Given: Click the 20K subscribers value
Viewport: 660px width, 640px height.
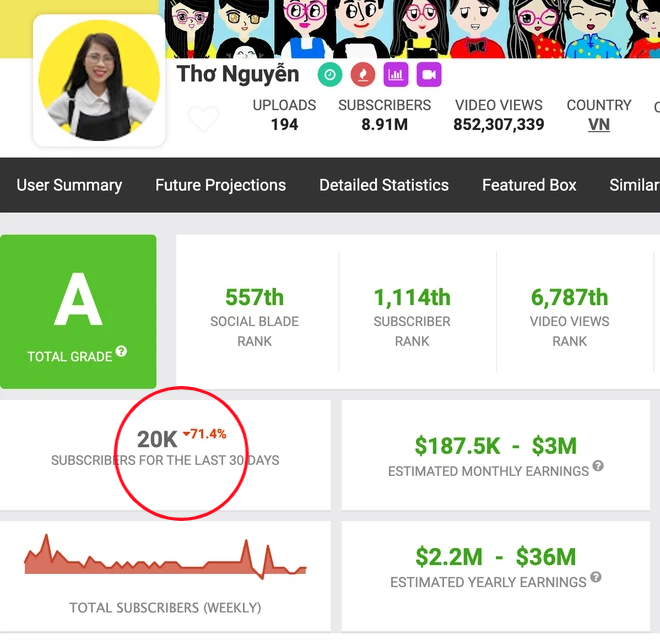Looking at the screenshot, I should click(157, 440).
